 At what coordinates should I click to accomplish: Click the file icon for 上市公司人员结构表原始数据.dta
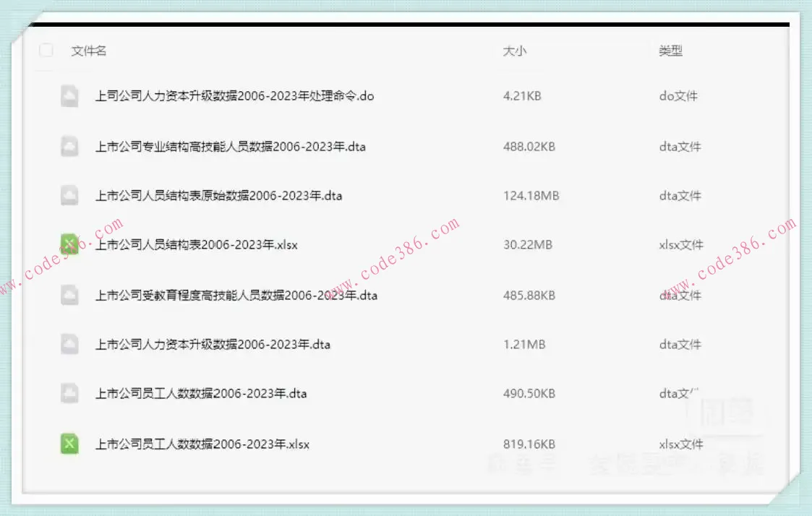point(69,195)
